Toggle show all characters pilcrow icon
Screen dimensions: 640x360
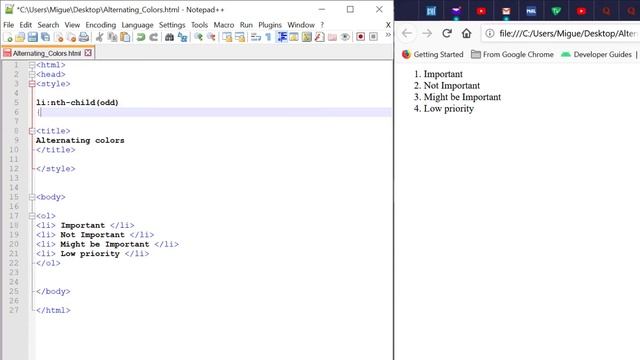(268, 37)
